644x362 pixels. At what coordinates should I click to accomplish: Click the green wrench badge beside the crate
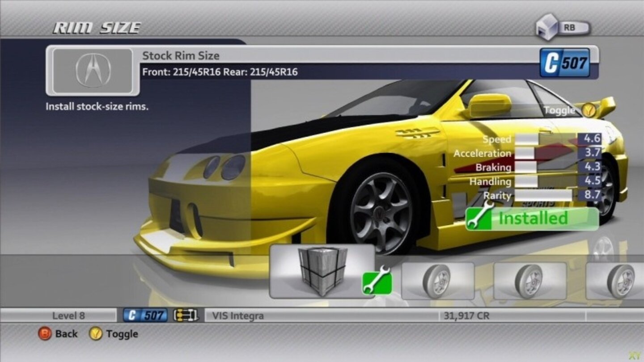377,281
